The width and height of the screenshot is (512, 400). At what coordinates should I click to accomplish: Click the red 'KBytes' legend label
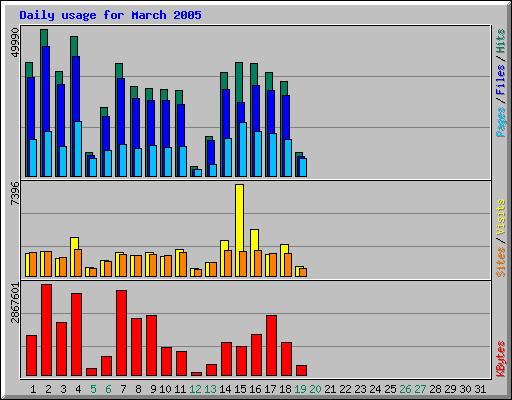[x=500, y=359]
